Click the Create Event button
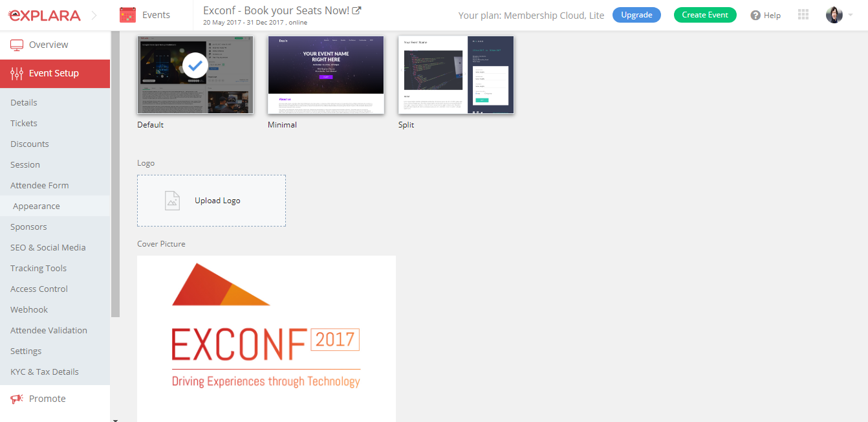868x422 pixels. click(705, 15)
